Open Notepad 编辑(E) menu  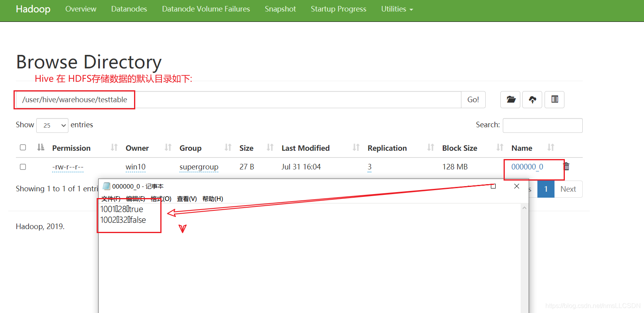tap(136, 198)
